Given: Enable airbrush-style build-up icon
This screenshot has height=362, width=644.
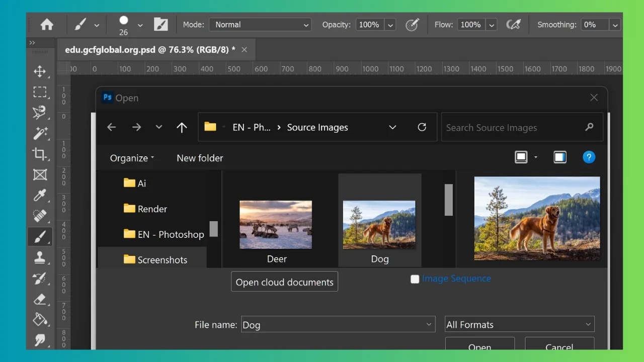Looking at the screenshot, I should click(514, 25).
